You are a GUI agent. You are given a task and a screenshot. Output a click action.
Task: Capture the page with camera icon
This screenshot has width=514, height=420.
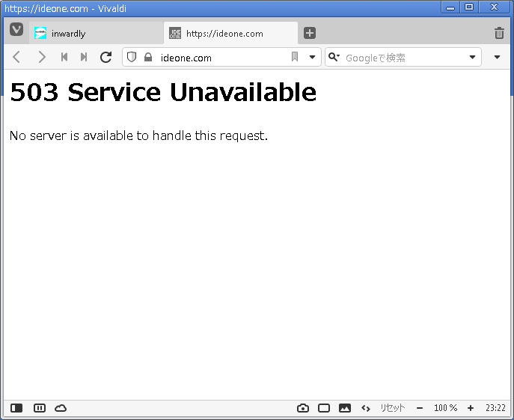(303, 408)
